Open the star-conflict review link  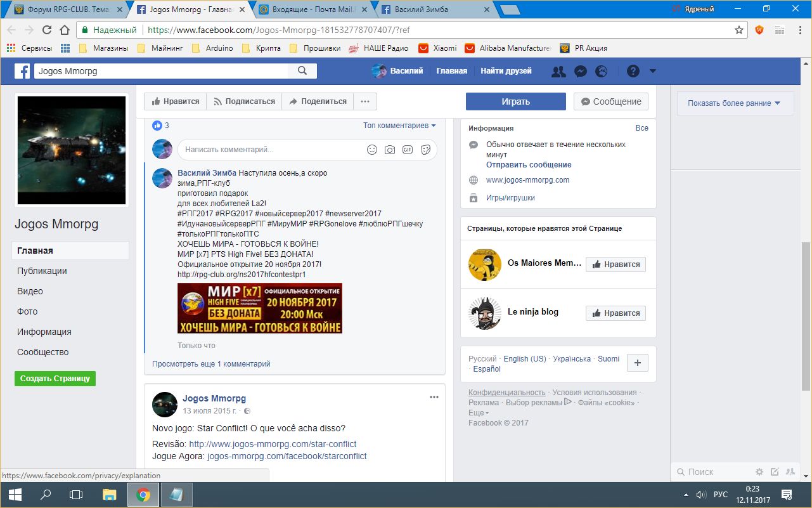pos(273,444)
